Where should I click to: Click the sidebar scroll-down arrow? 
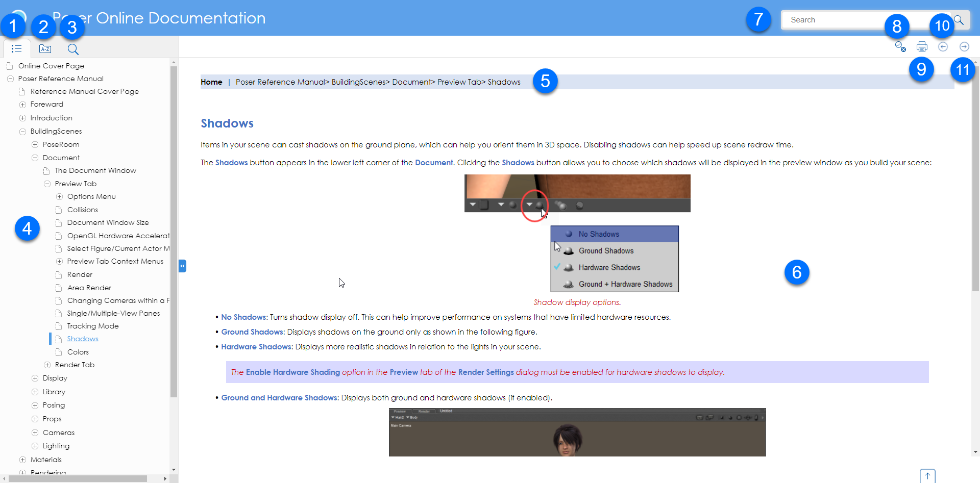[x=174, y=469]
